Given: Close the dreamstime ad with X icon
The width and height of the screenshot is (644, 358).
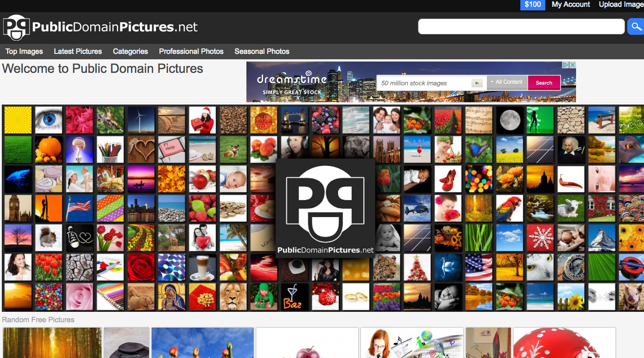Looking at the screenshot, I should tap(572, 65).
